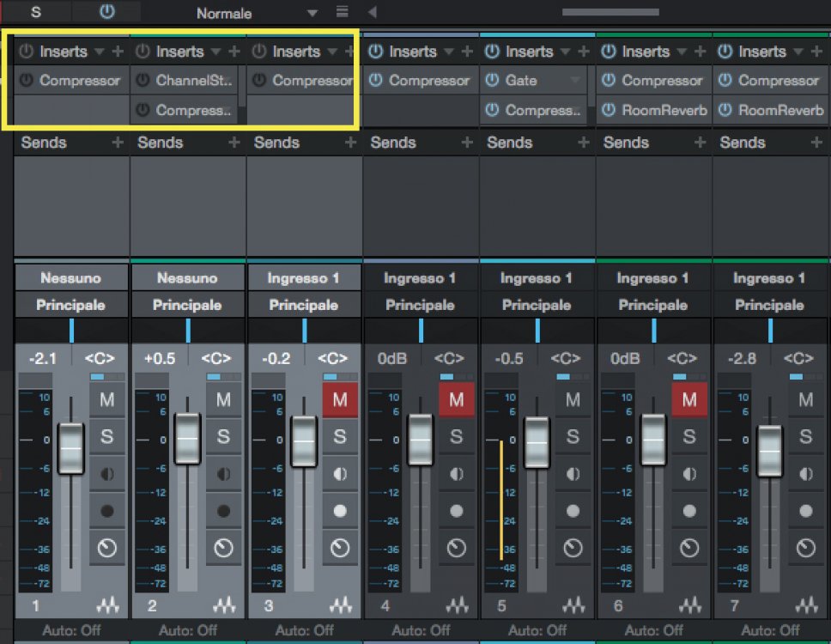Open channel 4 editor waveform icon
This screenshot has width=831, height=644.
pyautogui.click(x=457, y=605)
